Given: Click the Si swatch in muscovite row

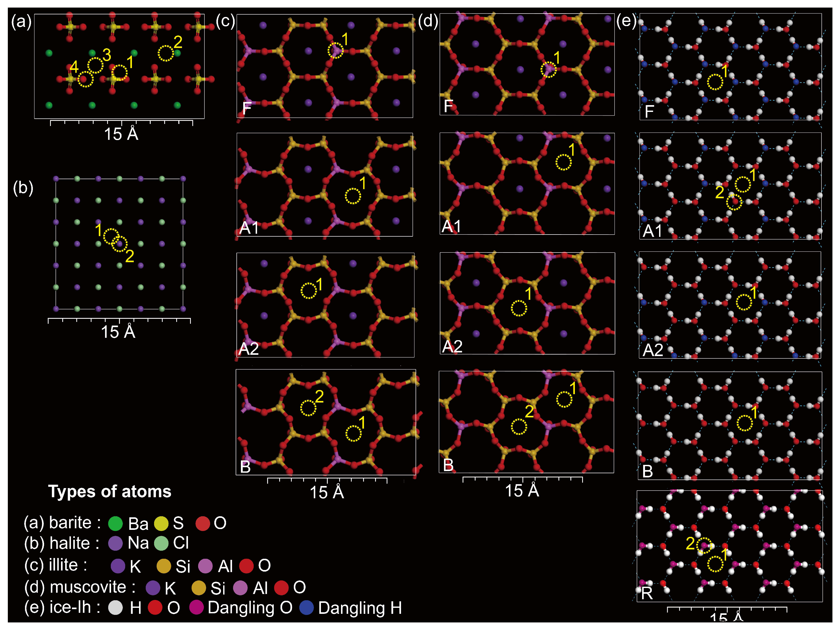Looking at the screenshot, I should click(199, 587).
